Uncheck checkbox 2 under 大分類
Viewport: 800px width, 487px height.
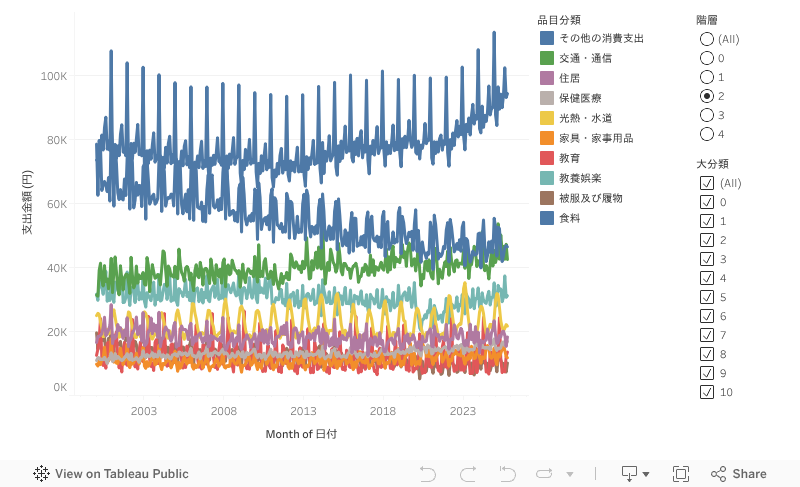(x=707, y=240)
